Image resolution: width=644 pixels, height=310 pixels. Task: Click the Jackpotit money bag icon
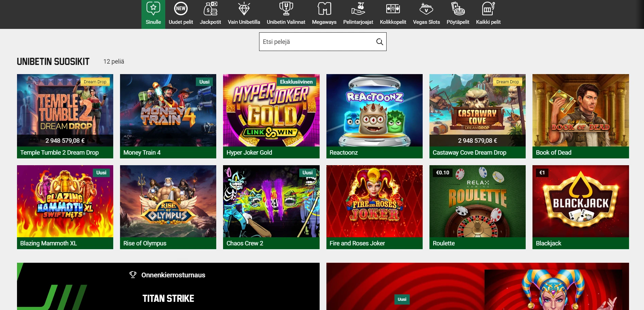click(210, 8)
